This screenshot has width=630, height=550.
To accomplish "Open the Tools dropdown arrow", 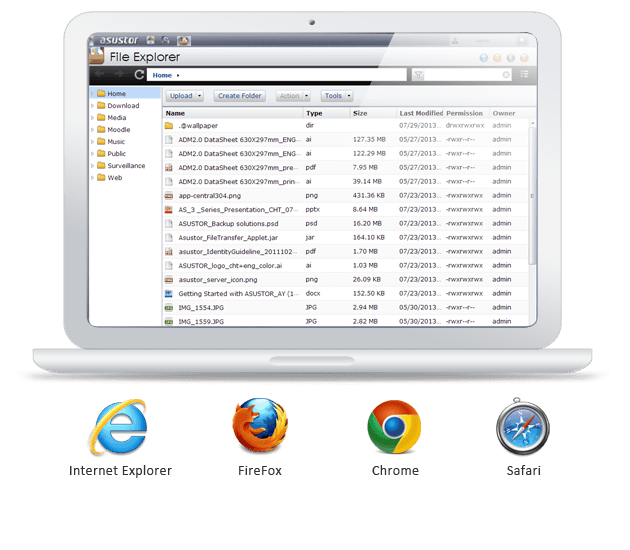I will coord(349,96).
